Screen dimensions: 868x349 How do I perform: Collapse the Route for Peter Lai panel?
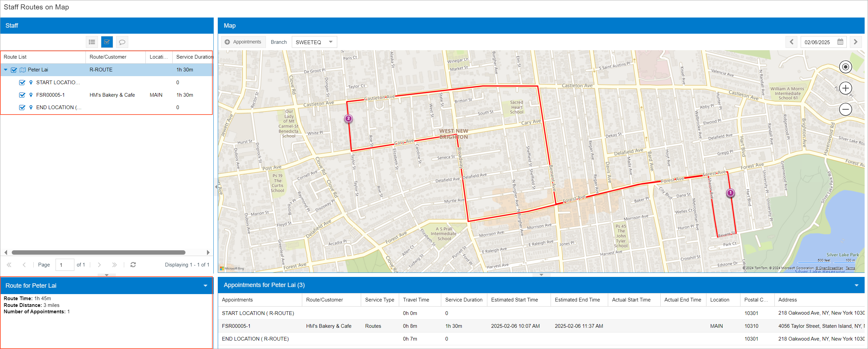pos(205,286)
